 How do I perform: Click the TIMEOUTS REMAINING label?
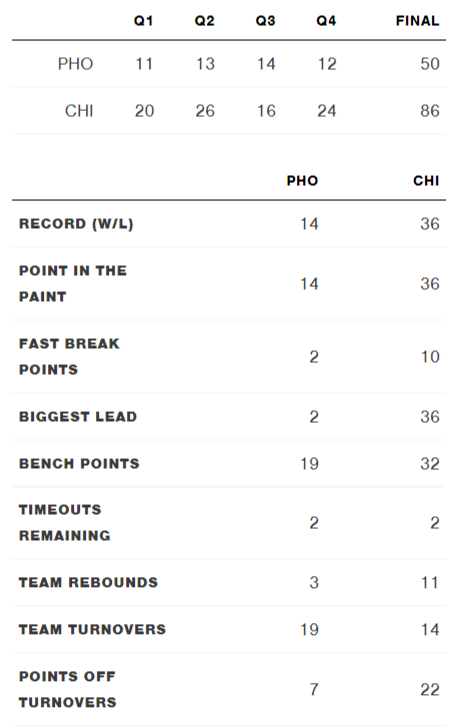pos(65,523)
